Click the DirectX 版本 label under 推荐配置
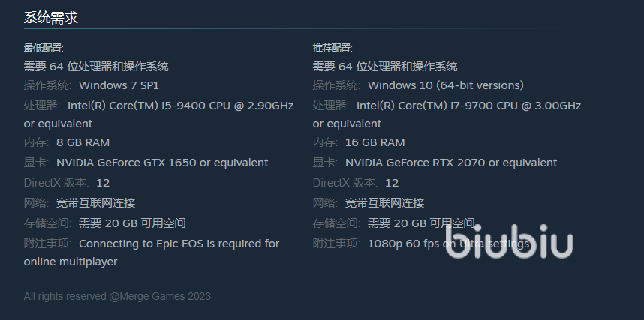This screenshot has width=644, height=320. (345, 183)
